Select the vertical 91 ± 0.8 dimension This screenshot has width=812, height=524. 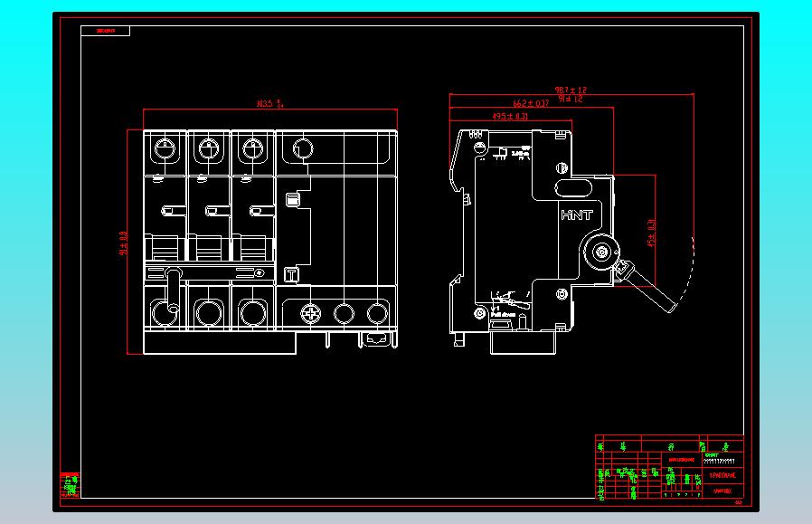[x=123, y=243]
